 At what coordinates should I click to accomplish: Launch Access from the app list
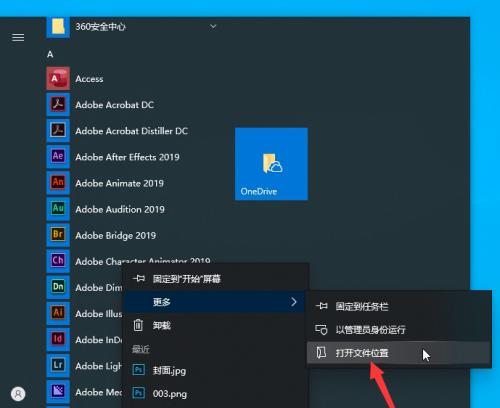pyautogui.click(x=89, y=79)
